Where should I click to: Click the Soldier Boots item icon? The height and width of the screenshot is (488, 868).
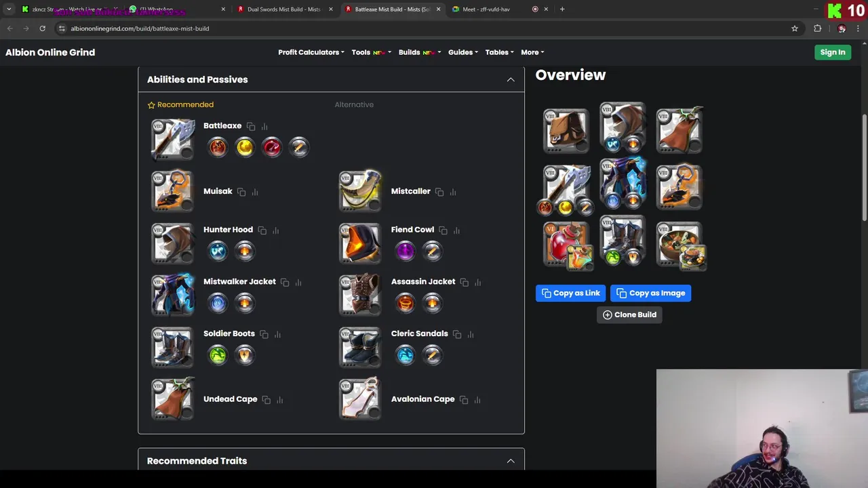point(173,347)
